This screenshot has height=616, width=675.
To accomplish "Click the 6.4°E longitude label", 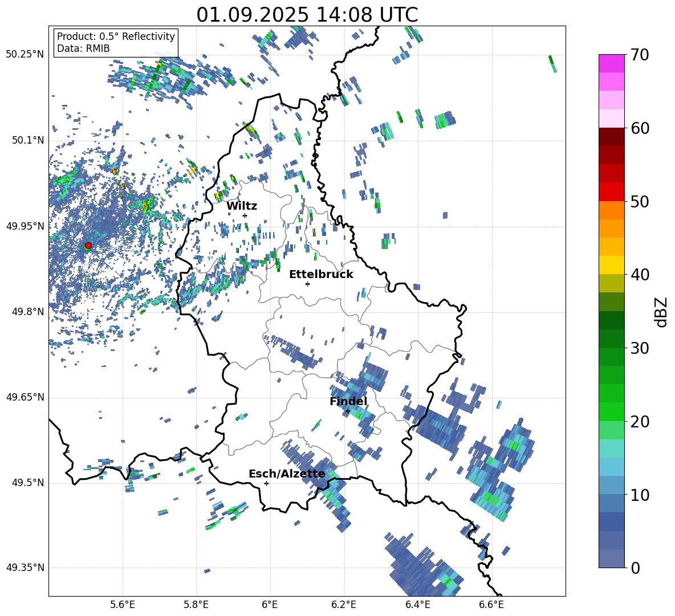I will tap(417, 605).
